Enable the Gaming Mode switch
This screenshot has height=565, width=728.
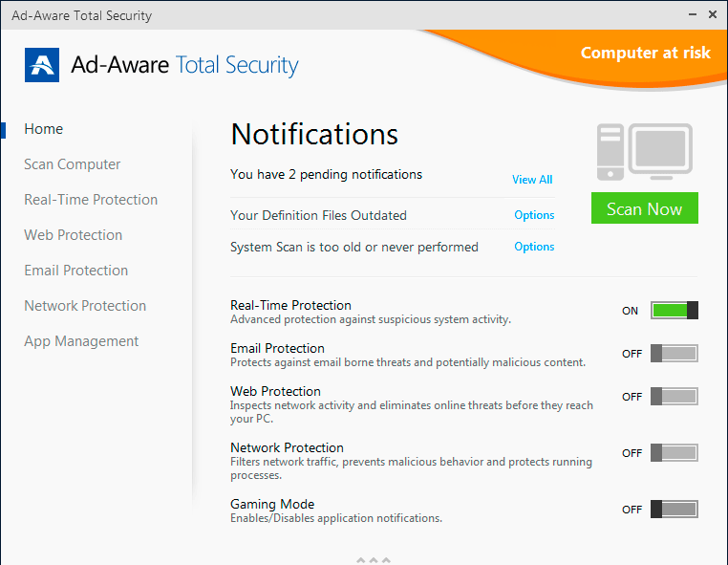(674, 510)
